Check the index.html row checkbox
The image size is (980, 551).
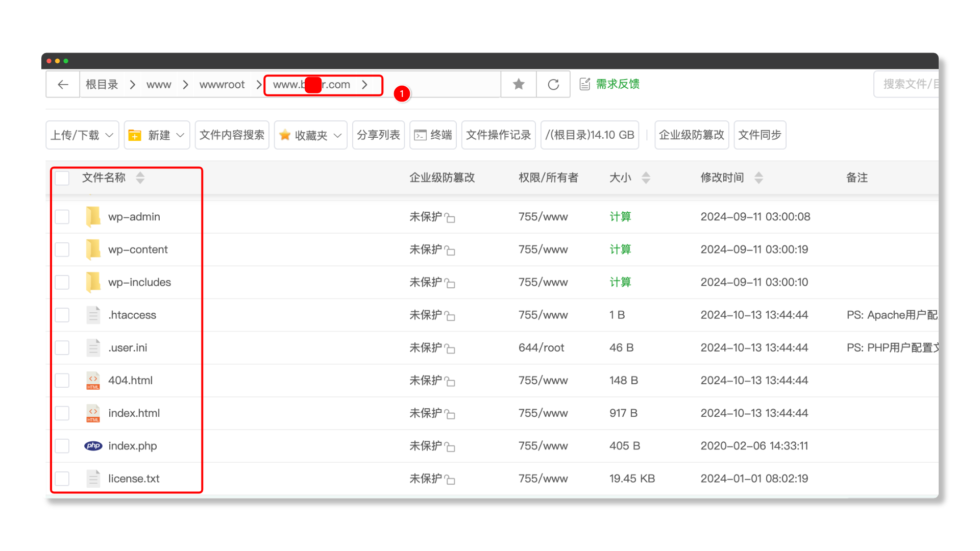click(62, 413)
